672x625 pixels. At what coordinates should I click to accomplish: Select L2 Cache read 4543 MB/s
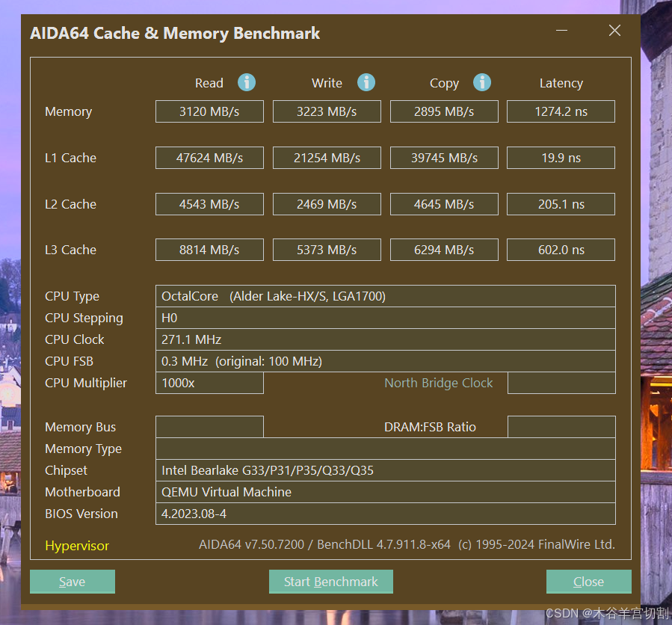209,204
